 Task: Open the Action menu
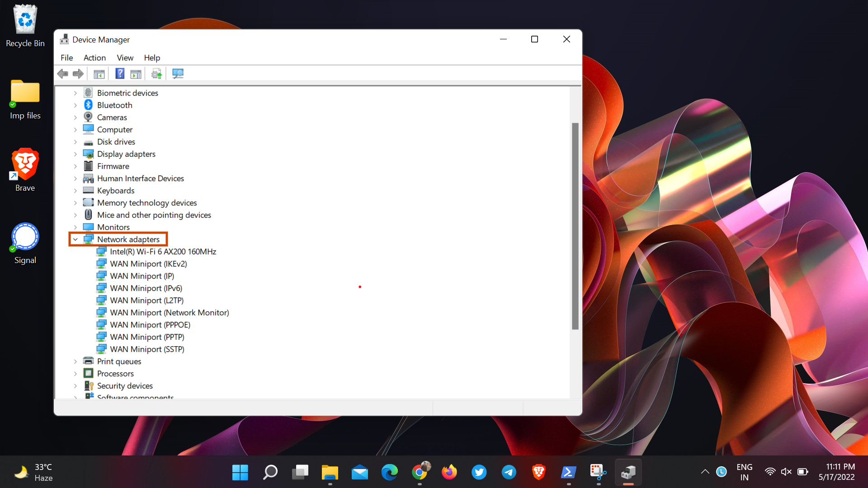(x=94, y=57)
